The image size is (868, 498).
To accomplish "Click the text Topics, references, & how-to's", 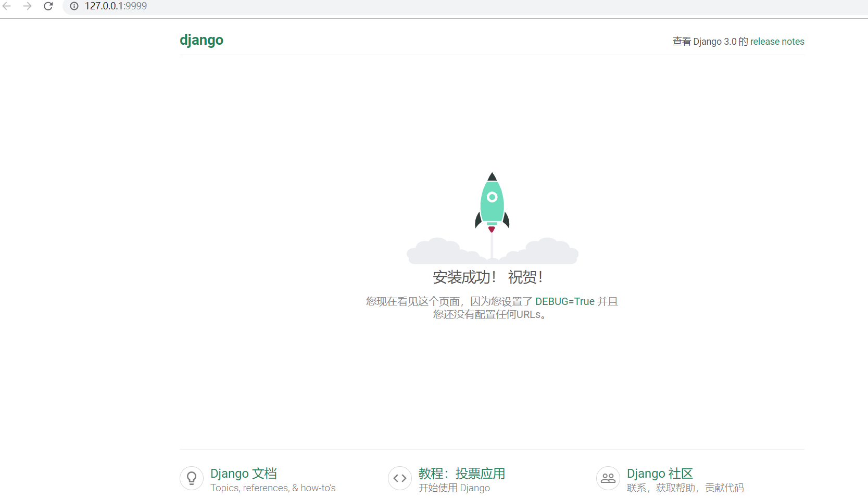I will pyautogui.click(x=273, y=488).
